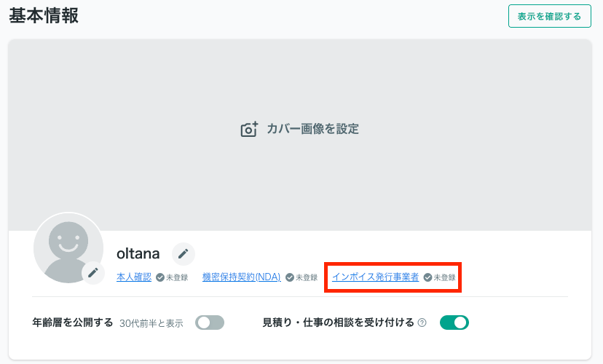This screenshot has height=364, width=603.
Task: Disable the 見積り・仕事の相談を受け付ける toggle
Action: (454, 323)
